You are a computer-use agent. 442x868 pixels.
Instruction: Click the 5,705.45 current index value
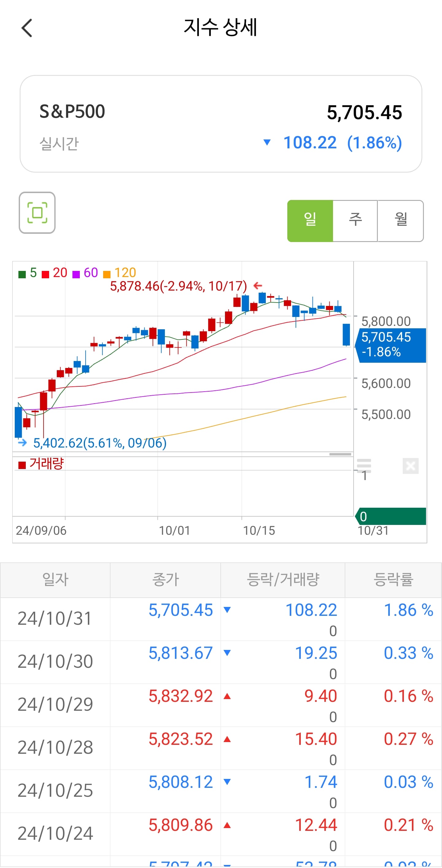point(365,112)
